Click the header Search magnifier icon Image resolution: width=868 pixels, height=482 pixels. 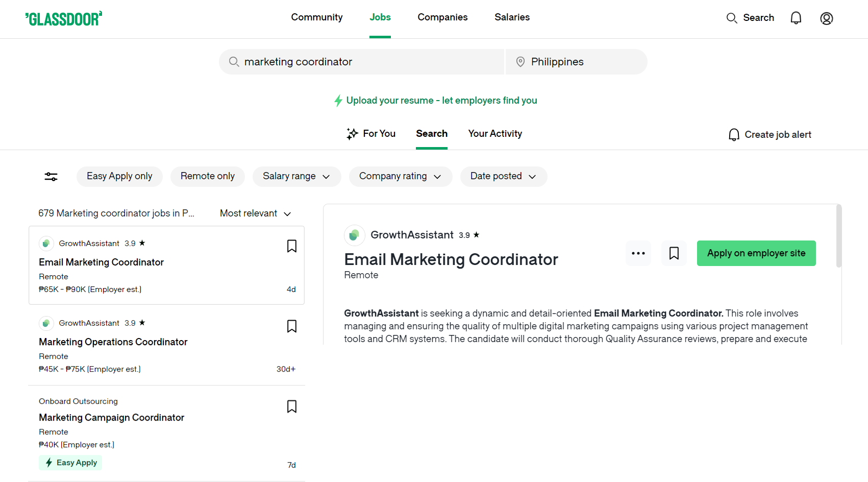coord(732,18)
